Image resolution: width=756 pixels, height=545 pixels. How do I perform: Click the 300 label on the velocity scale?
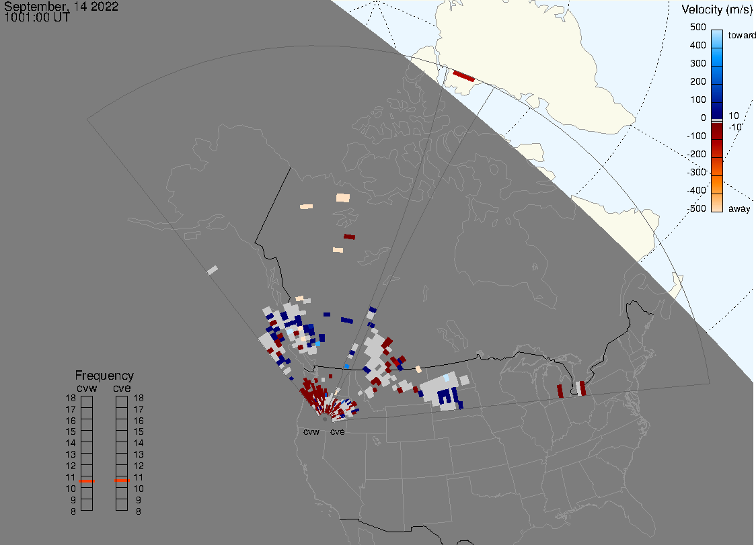click(697, 64)
